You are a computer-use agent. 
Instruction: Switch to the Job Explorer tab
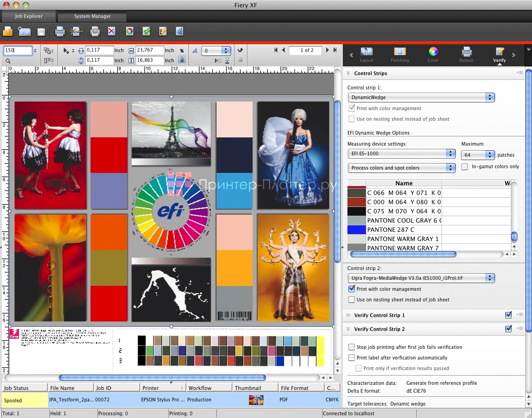(x=28, y=16)
